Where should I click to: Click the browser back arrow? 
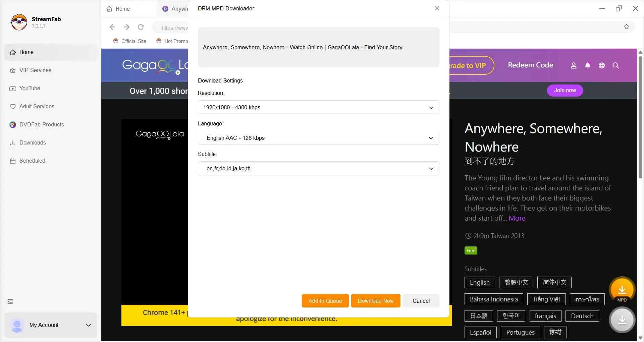(x=112, y=27)
